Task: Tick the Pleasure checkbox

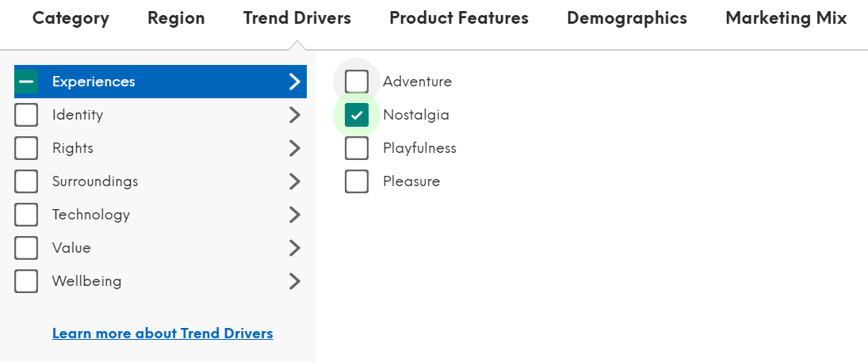Action: [357, 181]
